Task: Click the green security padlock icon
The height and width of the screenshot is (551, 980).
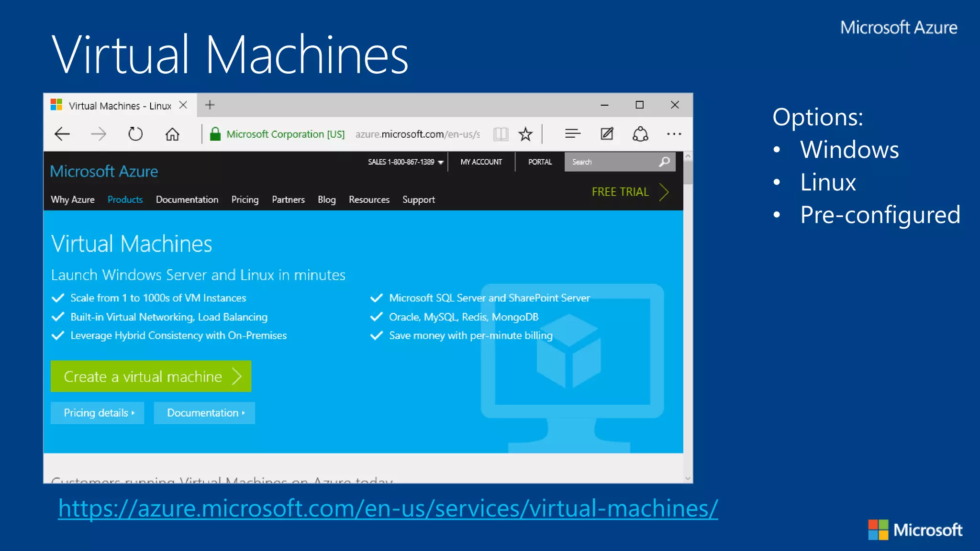Action: pos(215,134)
